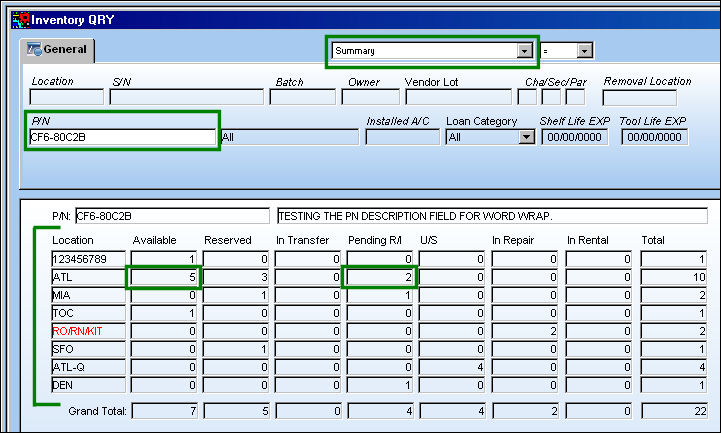Open the equals operator dropdown

pos(584,51)
